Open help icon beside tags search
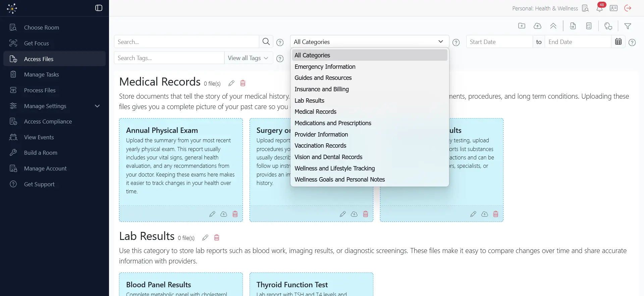The height and width of the screenshot is (296, 644). pyautogui.click(x=280, y=58)
